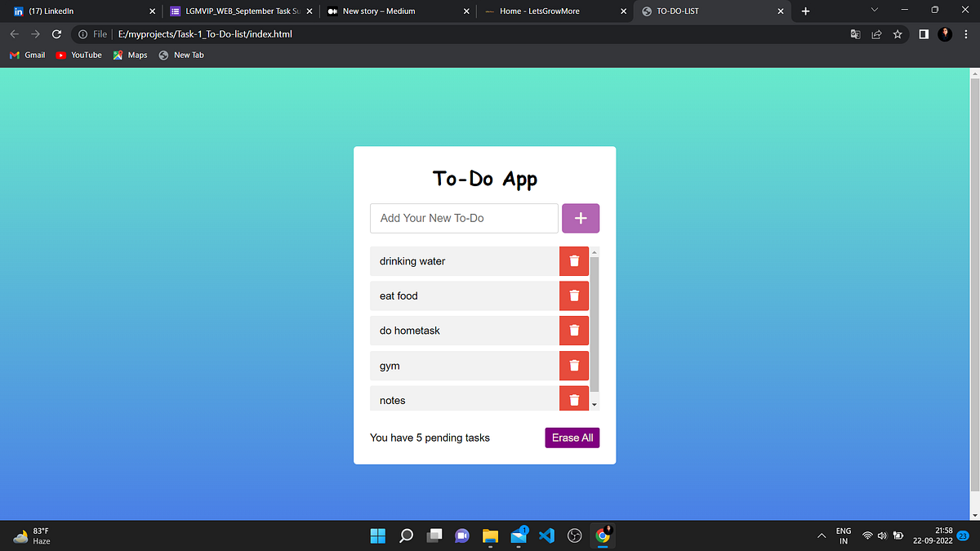This screenshot has width=980, height=551.
Task: Open Chrome's three-dot menu
Action: [965, 34]
